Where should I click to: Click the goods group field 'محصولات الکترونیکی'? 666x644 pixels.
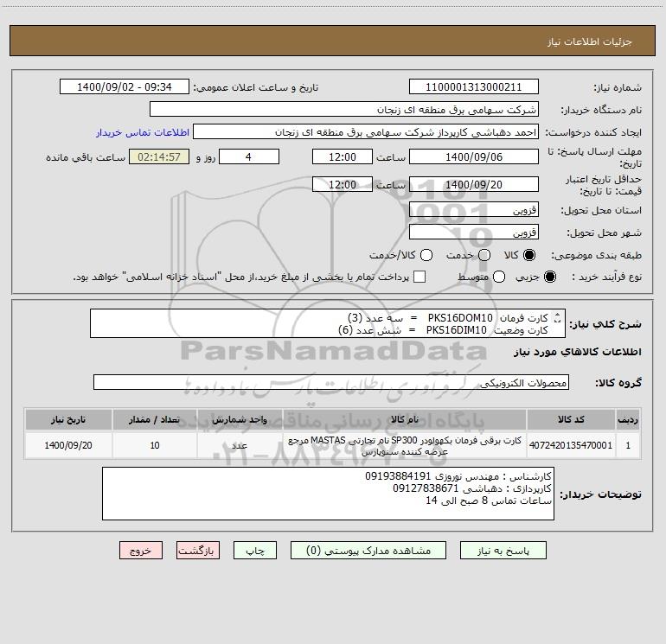point(331,382)
